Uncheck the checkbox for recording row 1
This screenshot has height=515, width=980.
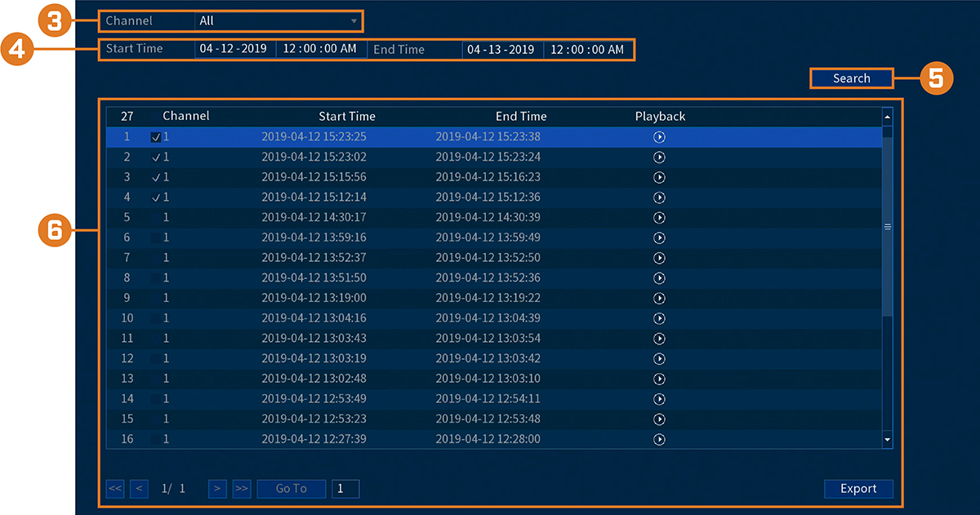156,137
